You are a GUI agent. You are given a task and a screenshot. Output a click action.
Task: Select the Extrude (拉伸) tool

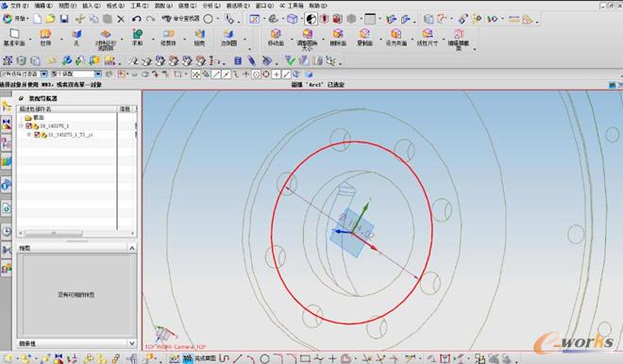45,38
